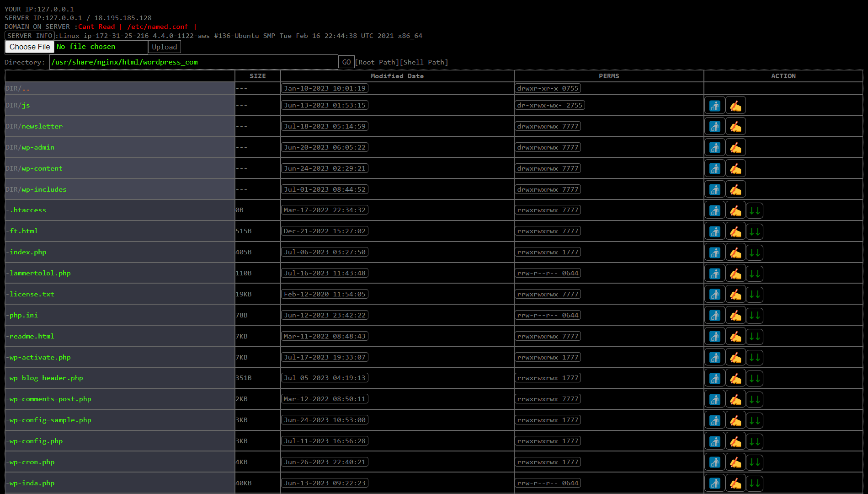Screen dimensions: 868x494
Task: Open the ft.html file link
Action: point(24,231)
